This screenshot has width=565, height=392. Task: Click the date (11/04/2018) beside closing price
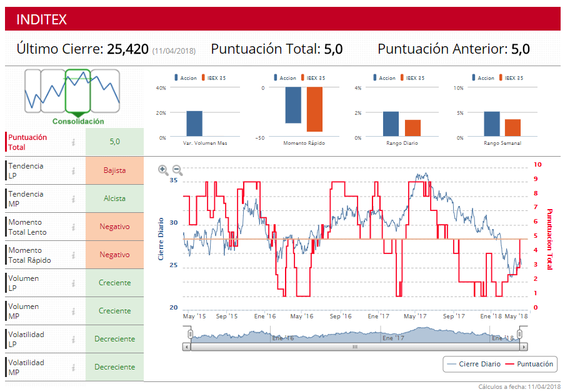pos(174,51)
